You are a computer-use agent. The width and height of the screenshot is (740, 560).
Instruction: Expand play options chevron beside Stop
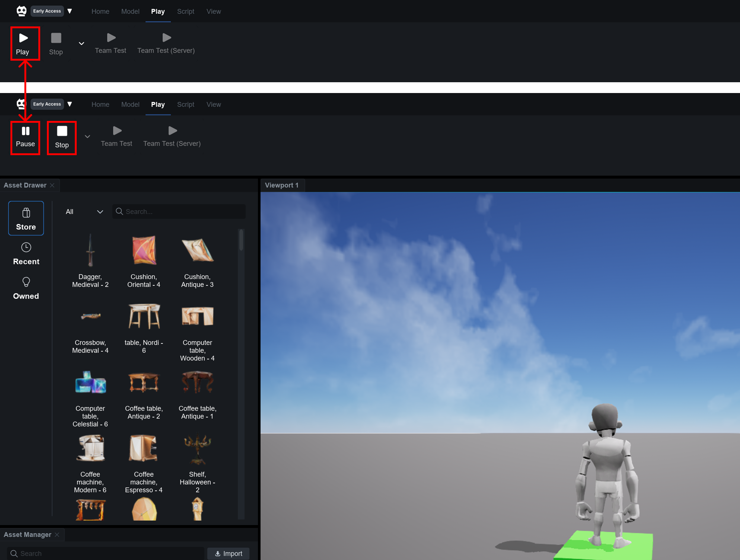coord(87,137)
